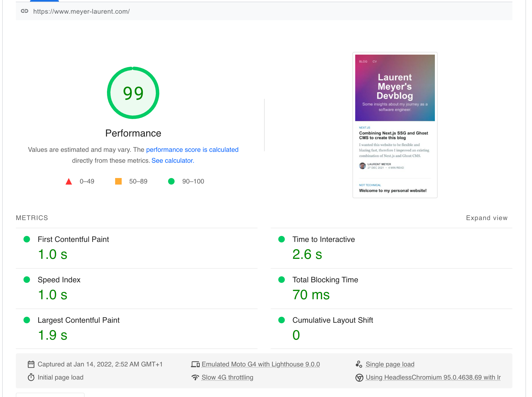Click Cumulative Layout Shift green status dot
The height and width of the screenshot is (397, 532).
(282, 320)
